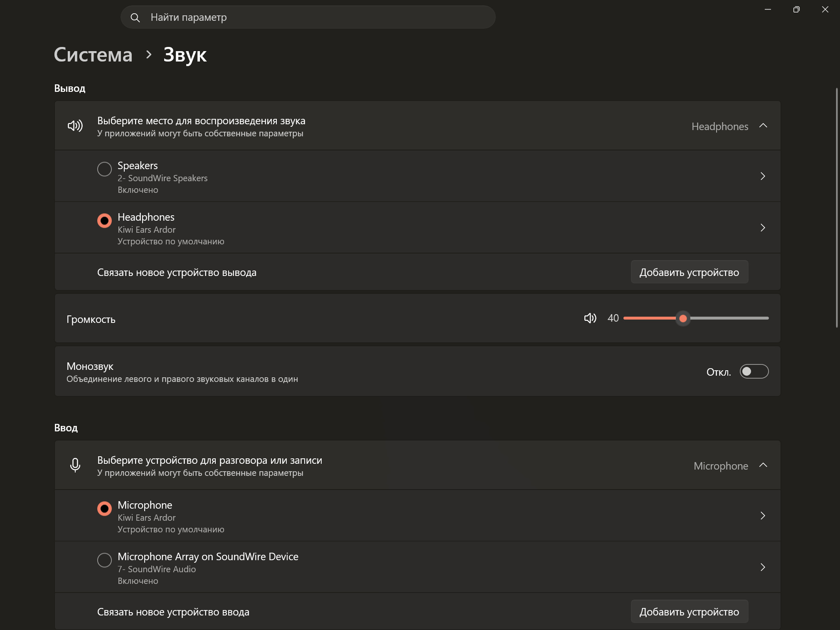
Task: Select Microphone Array on SoundWire Device
Action: 104,560
